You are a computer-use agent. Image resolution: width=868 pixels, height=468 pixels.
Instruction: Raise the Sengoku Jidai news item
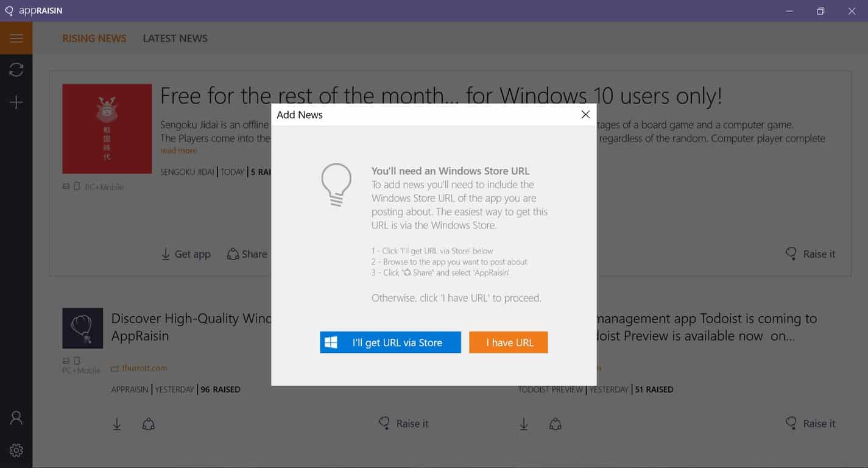coord(811,254)
